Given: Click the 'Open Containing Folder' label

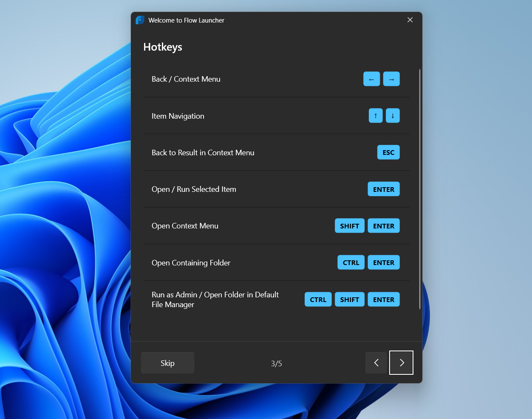Looking at the screenshot, I should (x=191, y=263).
